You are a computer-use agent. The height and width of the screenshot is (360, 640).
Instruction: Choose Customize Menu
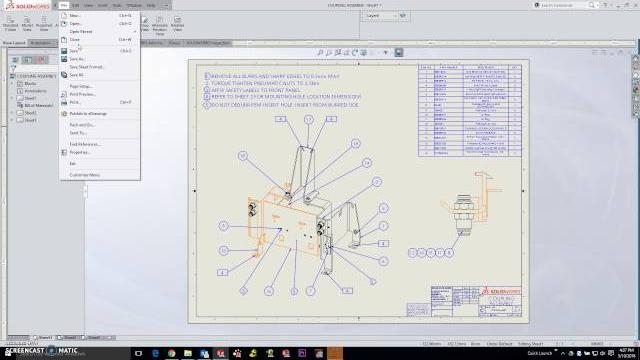(84, 175)
